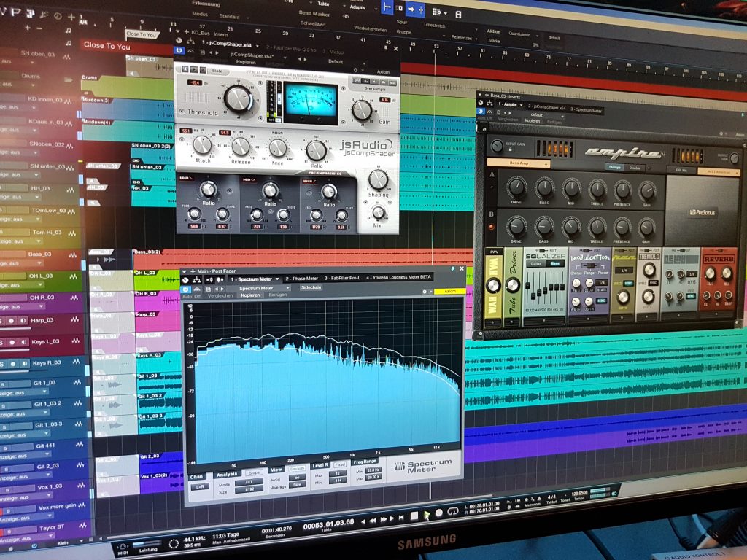Click the Disable button in Ampire
Image resolution: width=747 pixels, height=560 pixels.
pos(635,168)
